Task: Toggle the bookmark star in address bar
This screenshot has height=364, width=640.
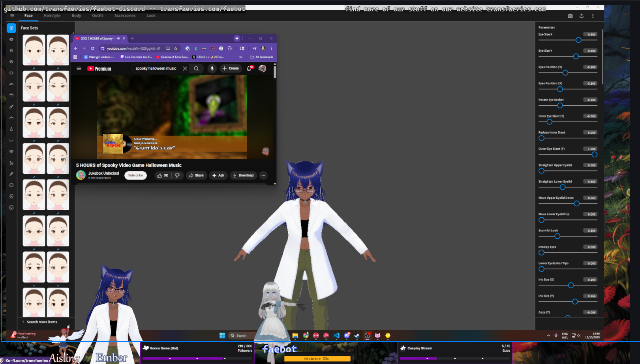Action: pyautogui.click(x=176, y=49)
